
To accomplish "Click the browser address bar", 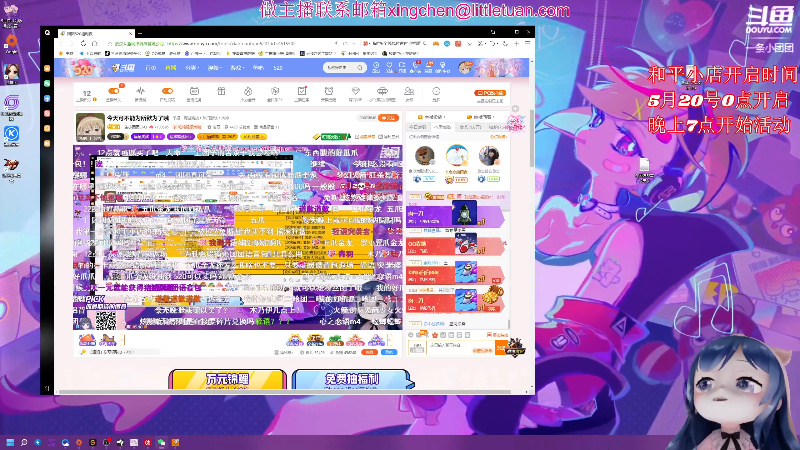I will [217, 44].
